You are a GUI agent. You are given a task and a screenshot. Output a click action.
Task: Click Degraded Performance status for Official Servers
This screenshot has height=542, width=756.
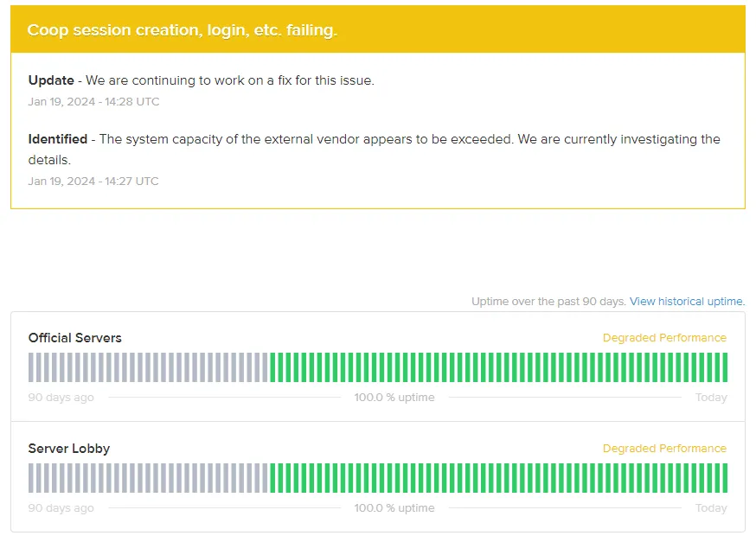[664, 338]
